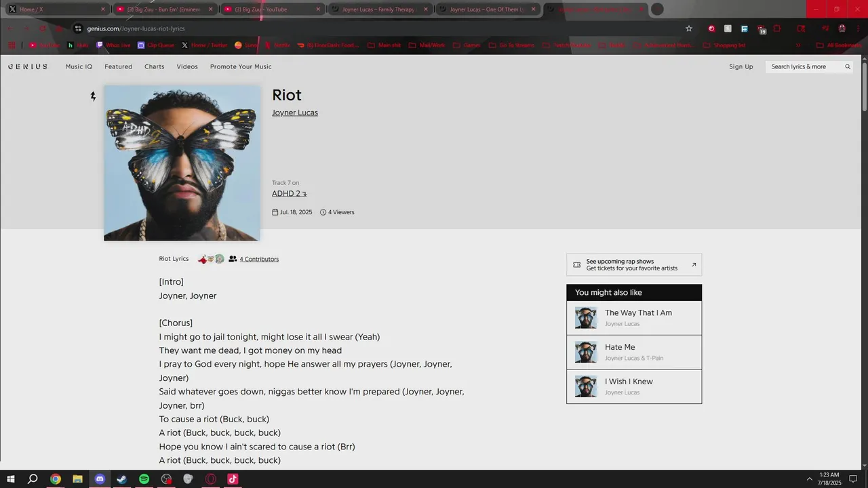Click the Sign Up link
The width and height of the screenshot is (868, 488).
(x=741, y=66)
